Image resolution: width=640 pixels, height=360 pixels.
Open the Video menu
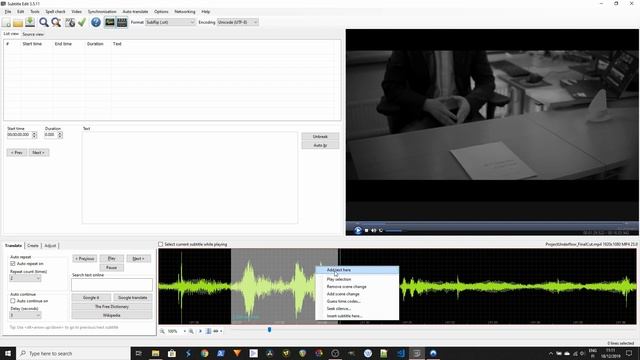point(76,11)
